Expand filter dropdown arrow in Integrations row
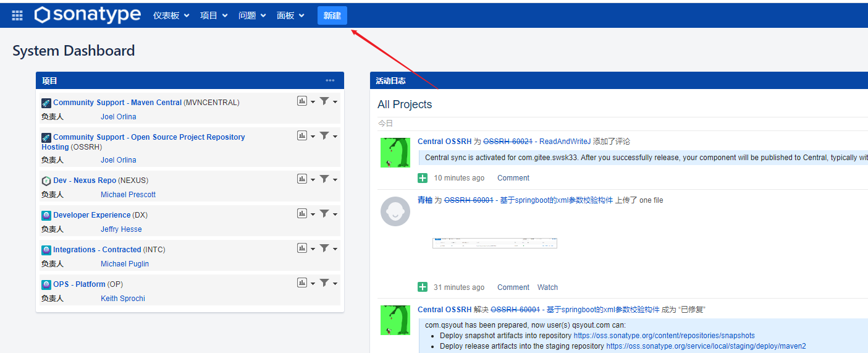868x353 pixels. click(x=335, y=249)
